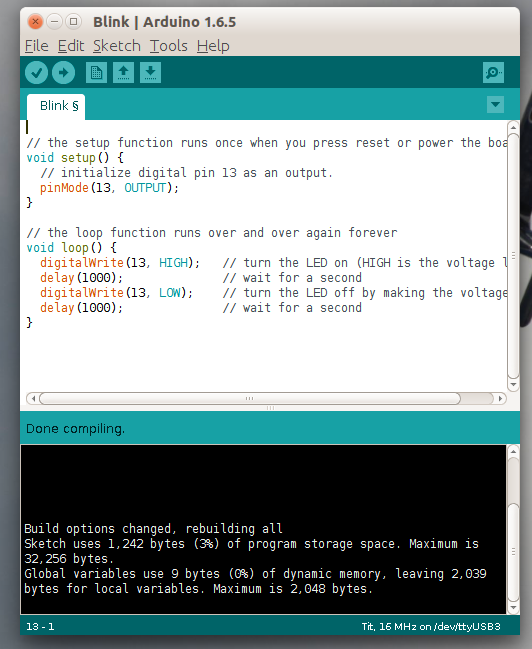
Task: Click editor horizontal scrollbar left arrow
Action: click(33, 399)
